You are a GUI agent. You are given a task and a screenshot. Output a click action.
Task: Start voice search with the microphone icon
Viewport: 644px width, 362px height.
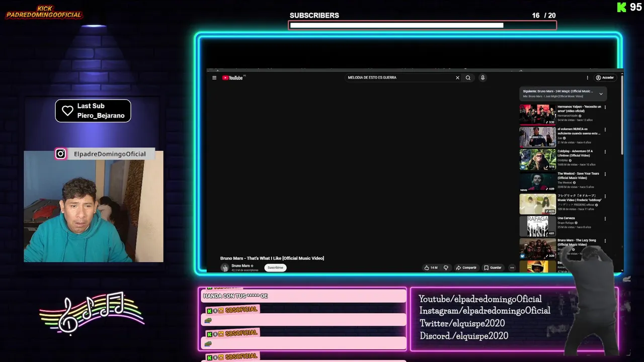[482, 77]
